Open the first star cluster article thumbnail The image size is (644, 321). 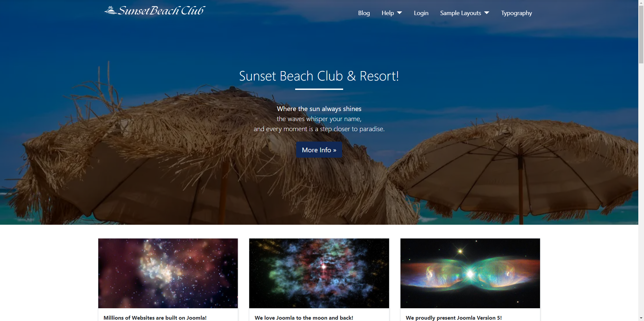pyautogui.click(x=168, y=273)
